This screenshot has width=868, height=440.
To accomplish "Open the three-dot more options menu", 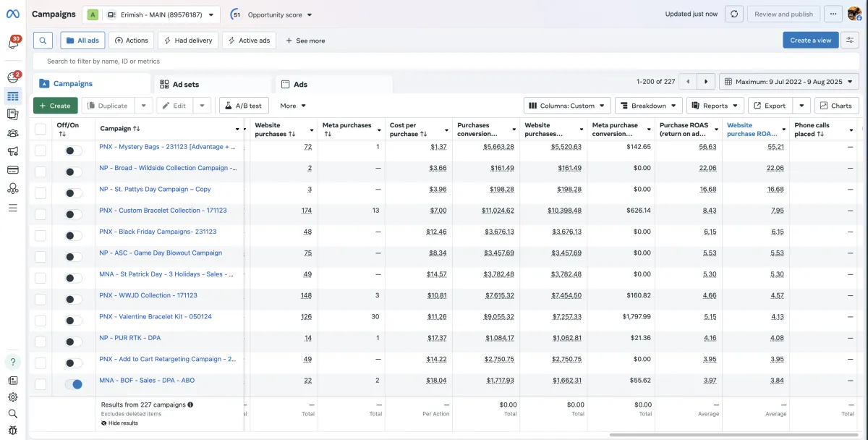I will [833, 14].
